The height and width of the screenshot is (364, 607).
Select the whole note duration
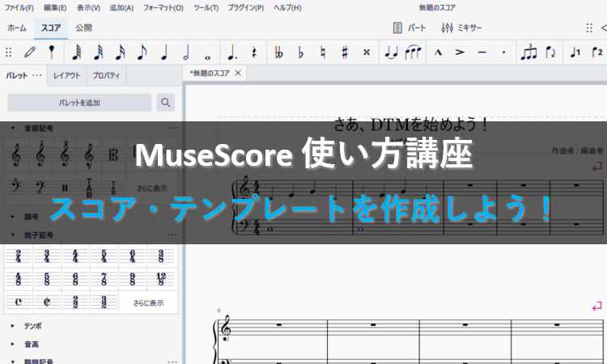coord(208,53)
